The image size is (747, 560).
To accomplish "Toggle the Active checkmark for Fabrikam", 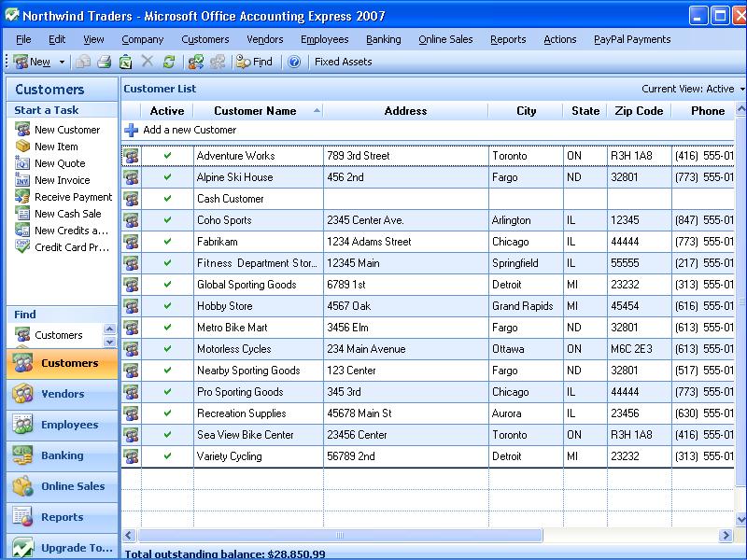I will (x=167, y=242).
